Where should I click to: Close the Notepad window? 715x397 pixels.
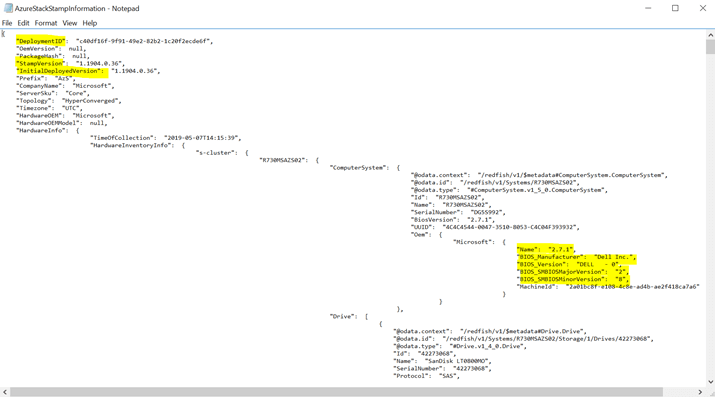[703, 8]
